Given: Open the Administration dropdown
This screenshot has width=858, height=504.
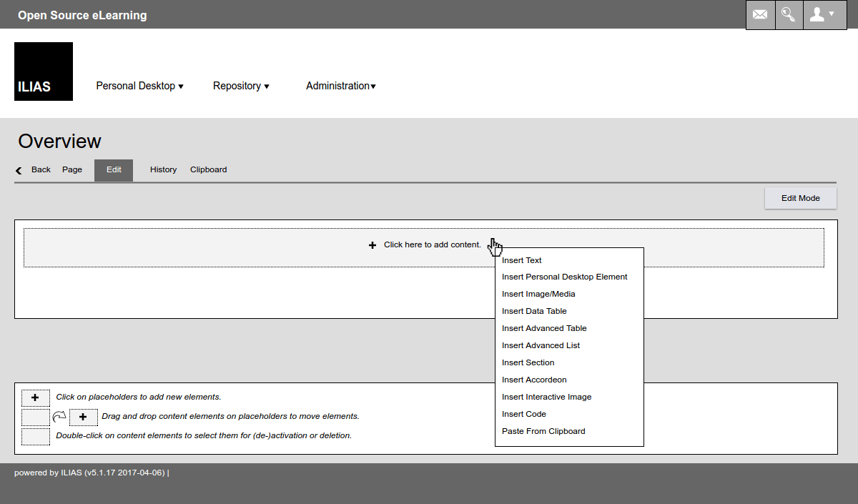Looking at the screenshot, I should [340, 86].
